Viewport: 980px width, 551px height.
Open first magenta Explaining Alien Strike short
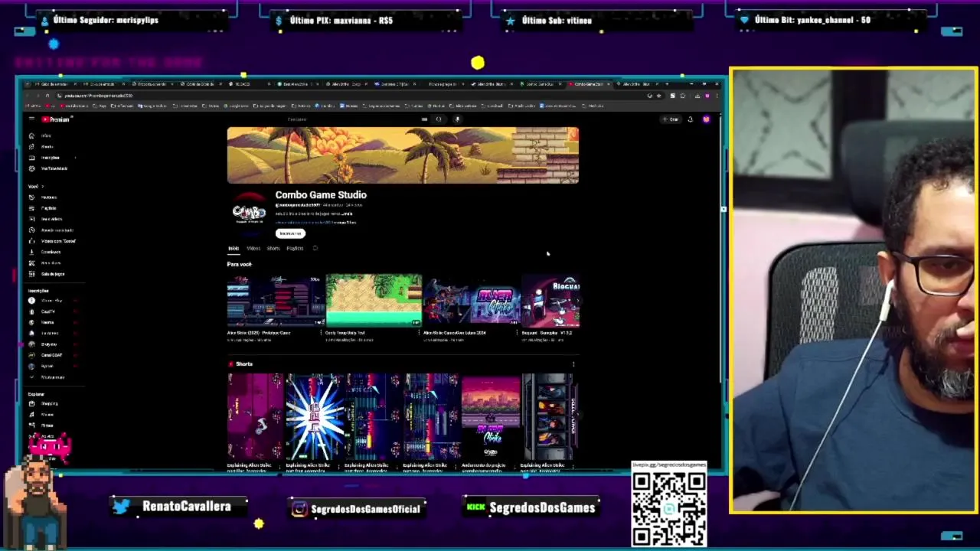255,416
